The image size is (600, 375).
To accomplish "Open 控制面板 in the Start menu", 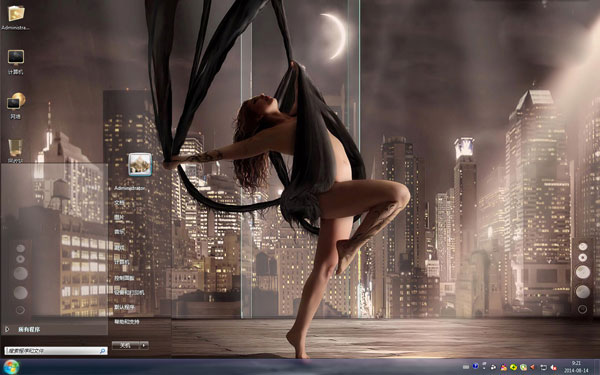I will [x=124, y=278].
